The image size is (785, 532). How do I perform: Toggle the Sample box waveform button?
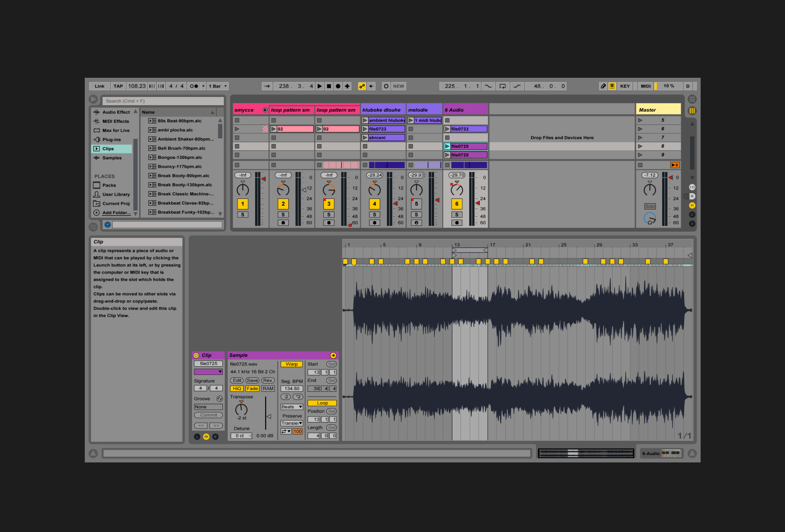pyautogui.click(x=206, y=437)
